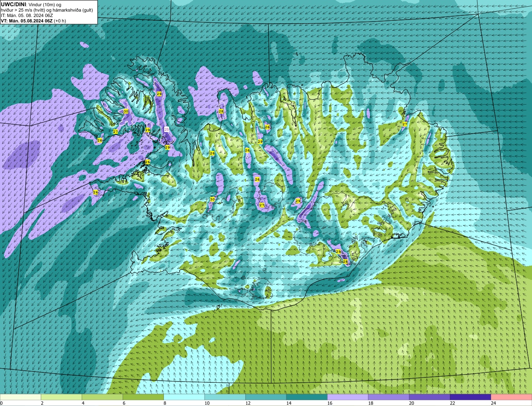Click the pale cyan 8–10 m/s legend swatch
The image size is (532, 406).
click(185, 397)
